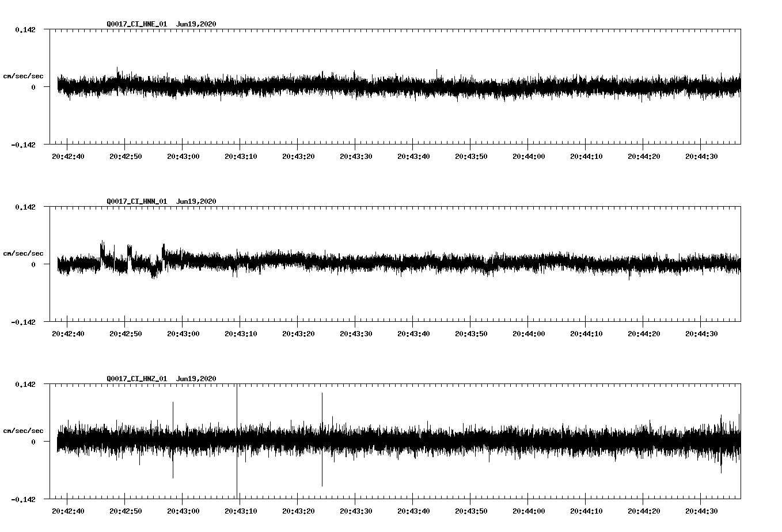Select the 0.142 upper limit on HNN plot
Screen dimensions: 782x532
click(25, 207)
